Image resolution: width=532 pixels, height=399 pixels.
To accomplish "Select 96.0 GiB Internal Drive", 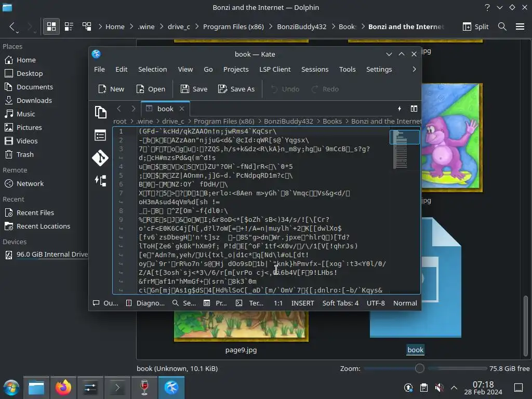I will (46, 255).
